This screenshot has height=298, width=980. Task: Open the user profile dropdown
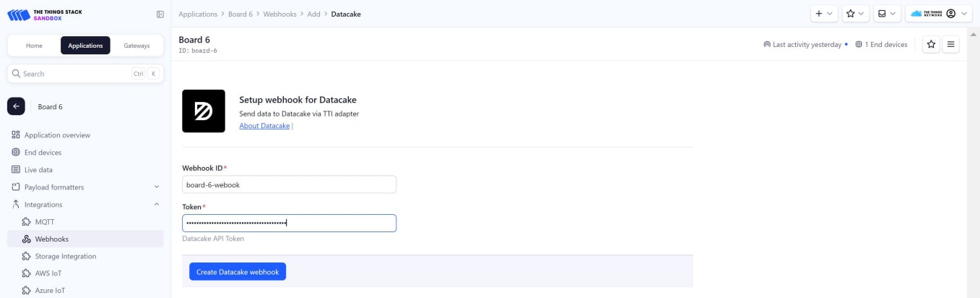(x=939, y=14)
